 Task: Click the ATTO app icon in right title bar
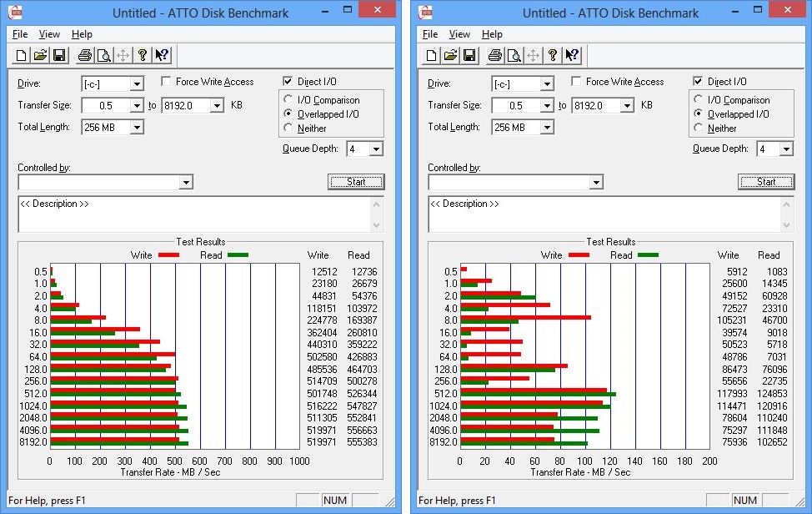(x=426, y=12)
